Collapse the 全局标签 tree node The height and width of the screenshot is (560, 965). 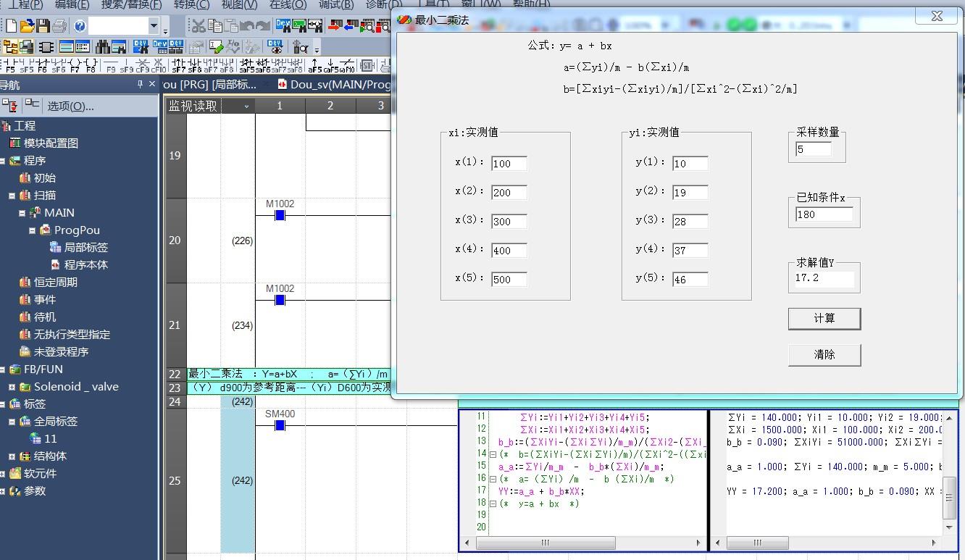(x=12, y=422)
